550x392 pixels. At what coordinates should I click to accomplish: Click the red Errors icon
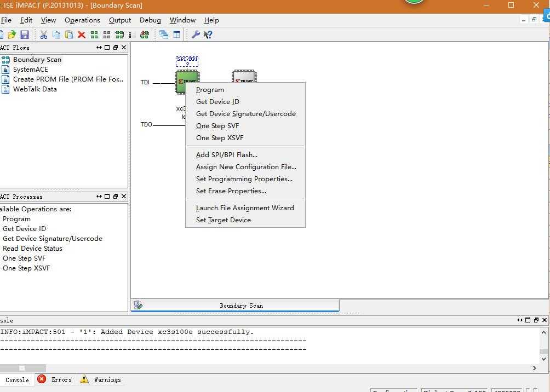coord(42,379)
